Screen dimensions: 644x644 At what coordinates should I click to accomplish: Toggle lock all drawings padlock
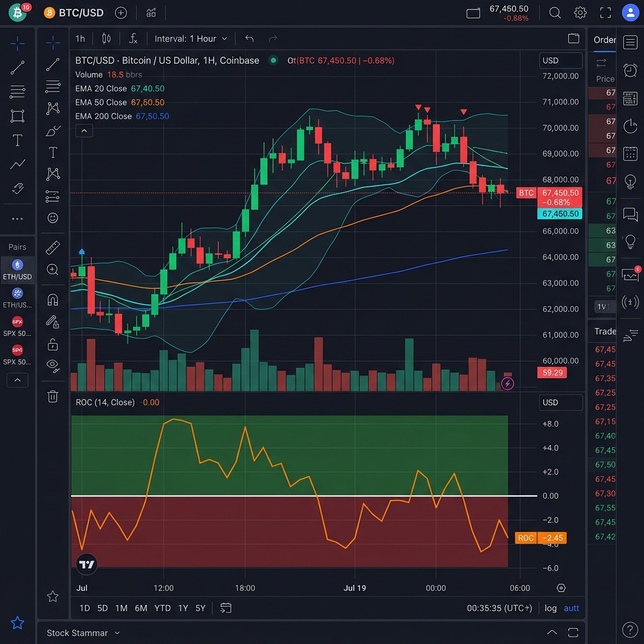(53, 344)
